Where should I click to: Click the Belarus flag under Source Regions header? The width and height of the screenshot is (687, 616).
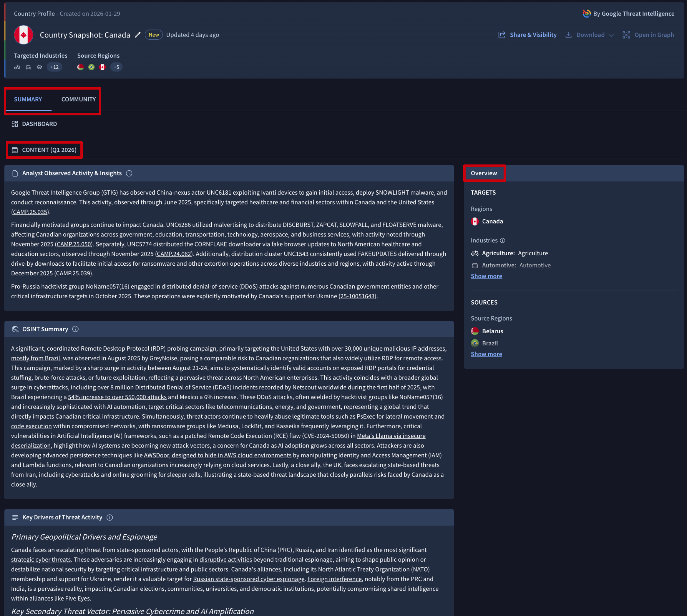[80, 67]
